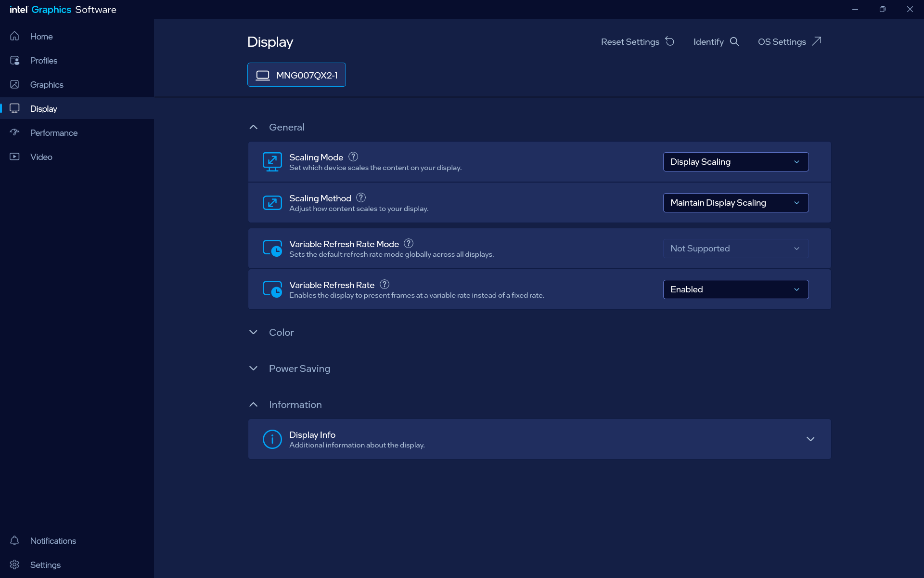The height and width of the screenshot is (578, 924).
Task: Click the Variable Refresh Rate row icon
Action: tap(272, 289)
